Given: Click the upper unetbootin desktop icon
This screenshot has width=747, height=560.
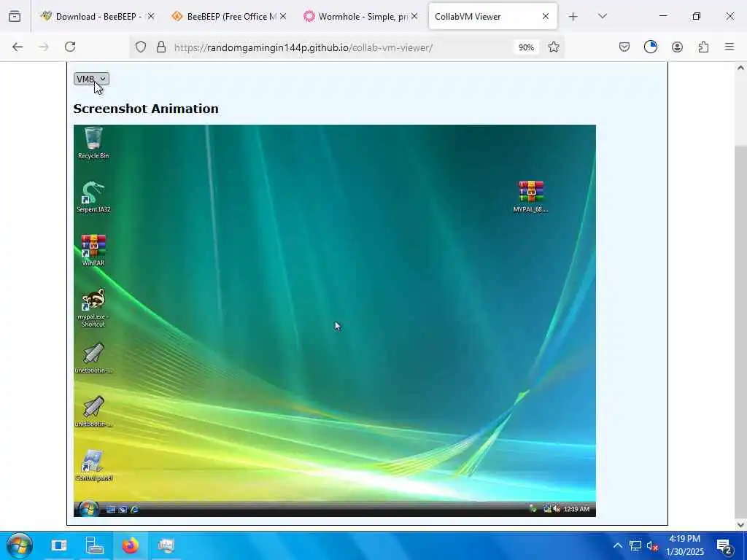Looking at the screenshot, I should pos(93,358).
